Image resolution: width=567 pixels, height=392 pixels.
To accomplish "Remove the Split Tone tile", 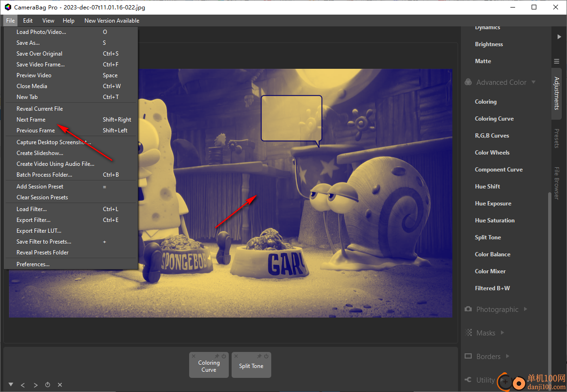I will 236,356.
